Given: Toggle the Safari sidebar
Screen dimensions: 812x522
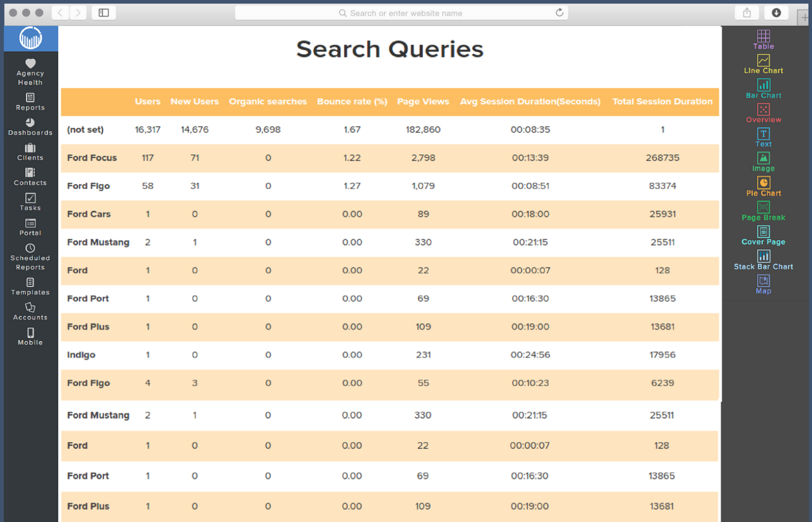Looking at the screenshot, I should click(x=103, y=12).
